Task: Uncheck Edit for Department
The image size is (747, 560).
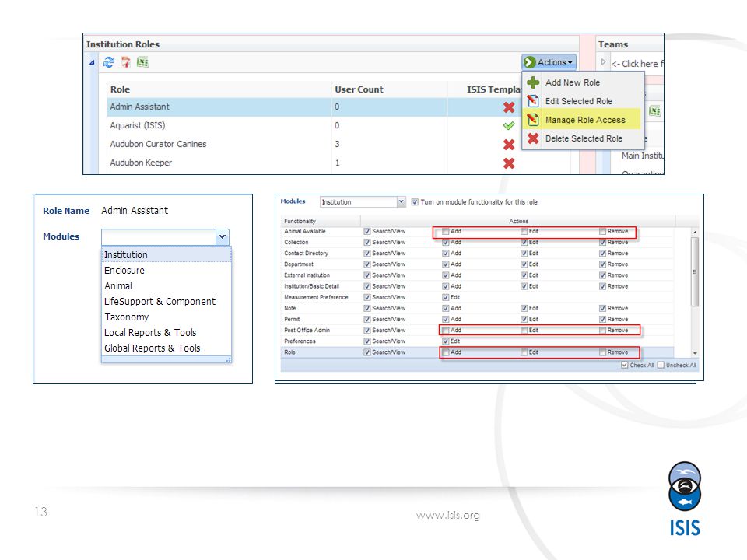Action: click(524, 264)
